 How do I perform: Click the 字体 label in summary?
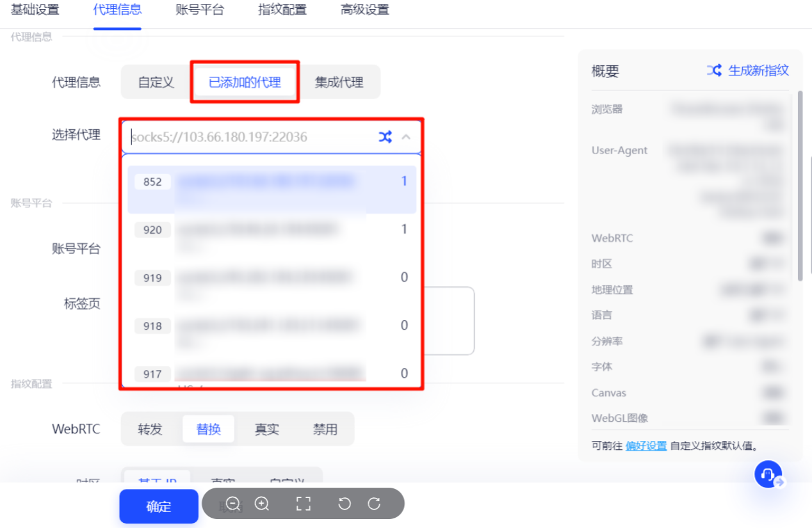[x=602, y=367]
